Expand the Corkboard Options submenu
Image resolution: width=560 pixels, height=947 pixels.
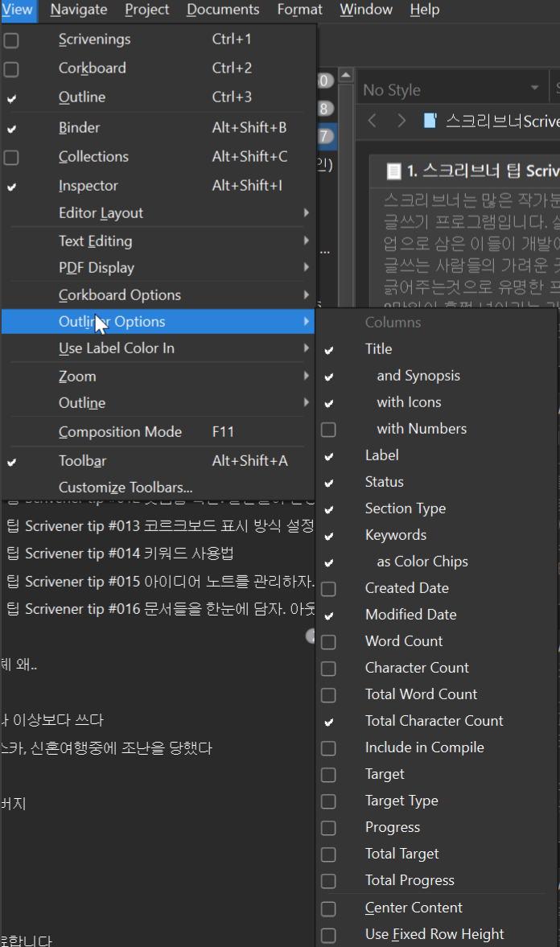coord(158,294)
